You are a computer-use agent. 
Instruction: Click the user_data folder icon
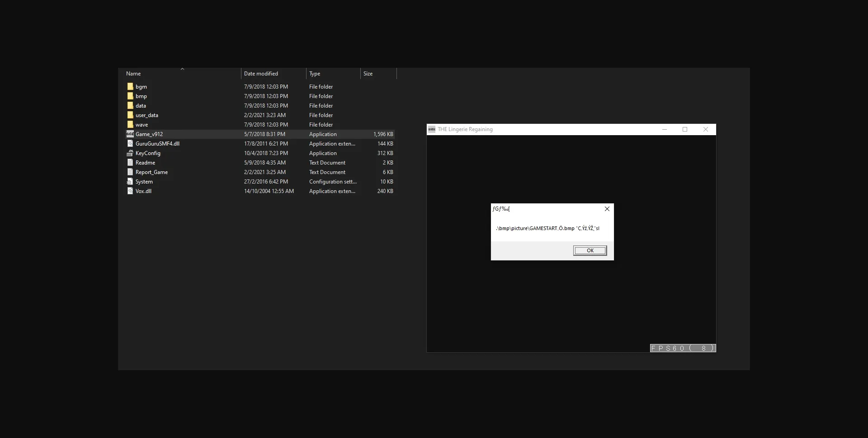point(130,115)
